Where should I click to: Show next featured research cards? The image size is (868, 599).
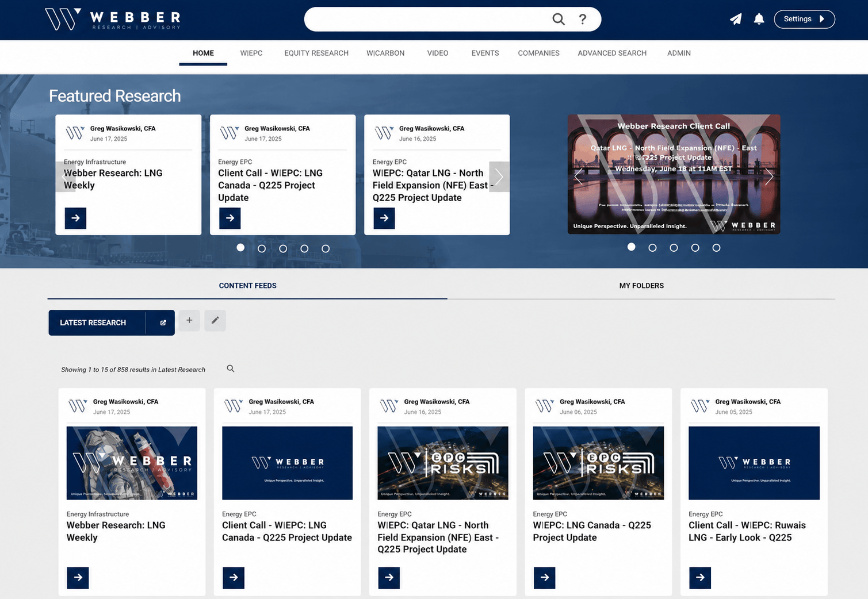(499, 176)
